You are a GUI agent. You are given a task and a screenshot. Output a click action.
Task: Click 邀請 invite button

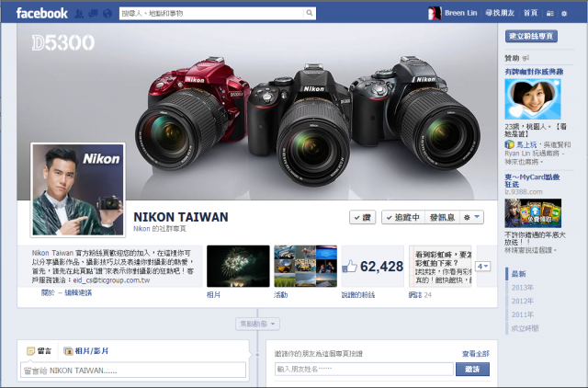472,370
